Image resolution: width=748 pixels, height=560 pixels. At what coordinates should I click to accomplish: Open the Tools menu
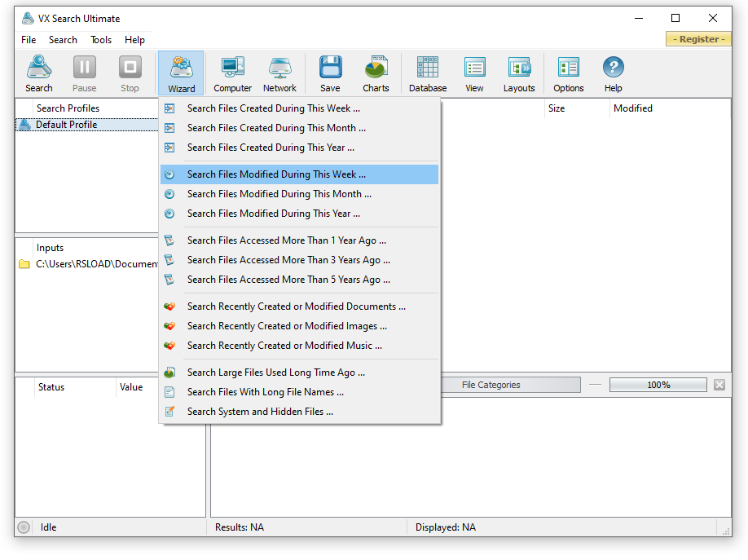[101, 40]
